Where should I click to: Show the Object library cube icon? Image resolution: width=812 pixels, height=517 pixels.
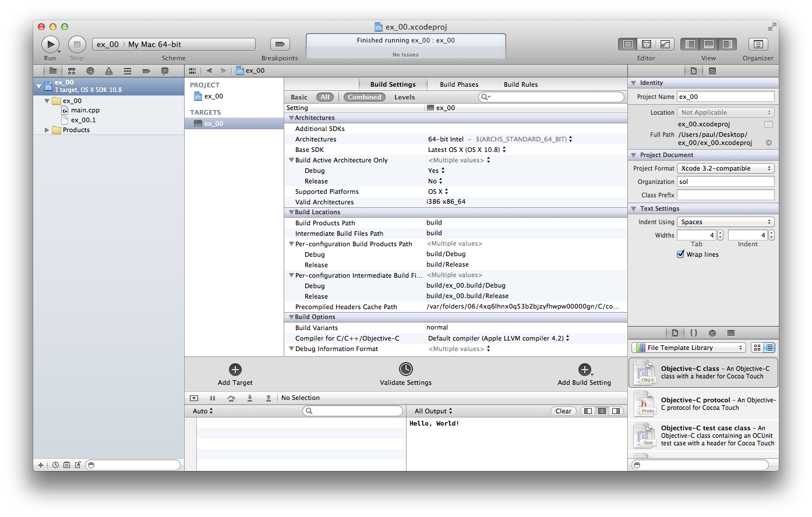pos(712,333)
